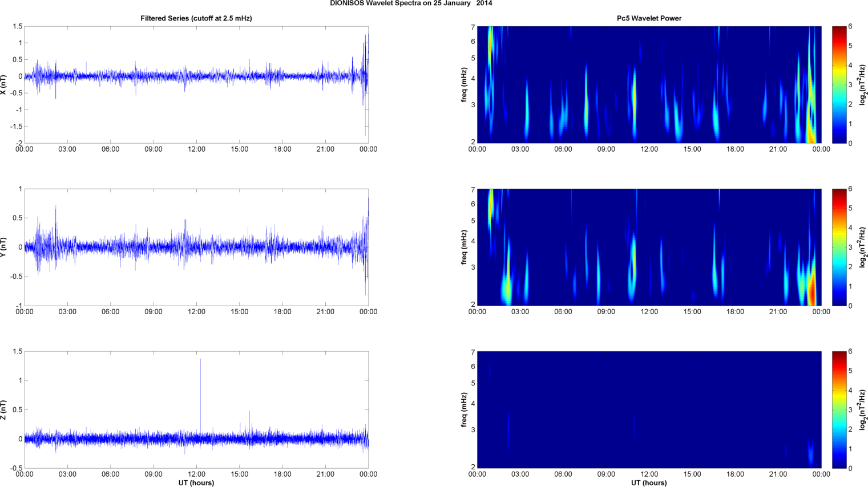Click the Z component filtered series plot
The image size is (868, 487).
click(196, 409)
